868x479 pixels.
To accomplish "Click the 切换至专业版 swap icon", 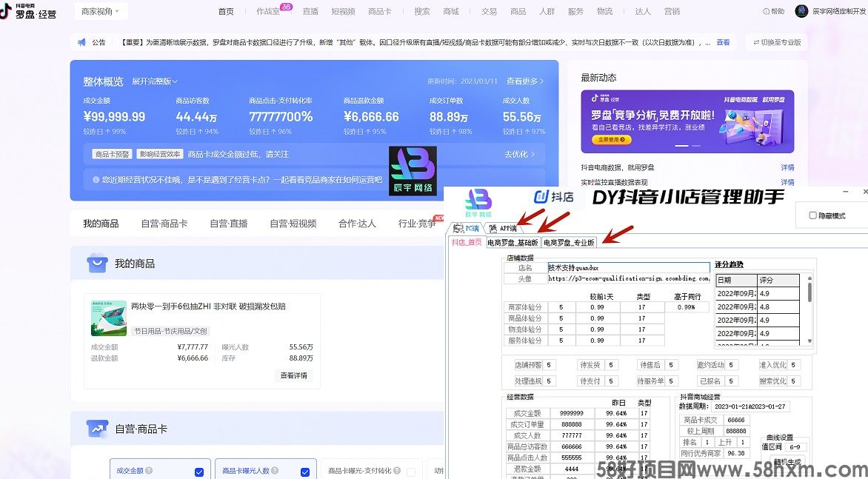I will (756, 42).
